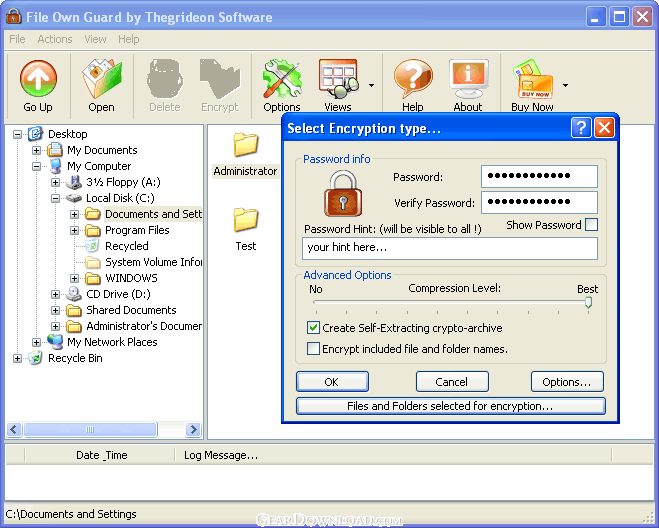Confirm the encryption dialog with OK
Image resolution: width=659 pixels, height=528 pixels.
coord(332,382)
